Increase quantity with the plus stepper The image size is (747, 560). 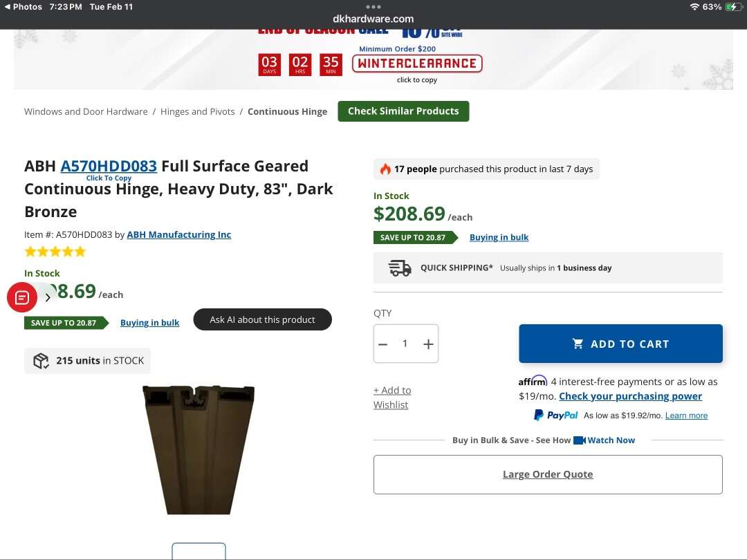428,344
